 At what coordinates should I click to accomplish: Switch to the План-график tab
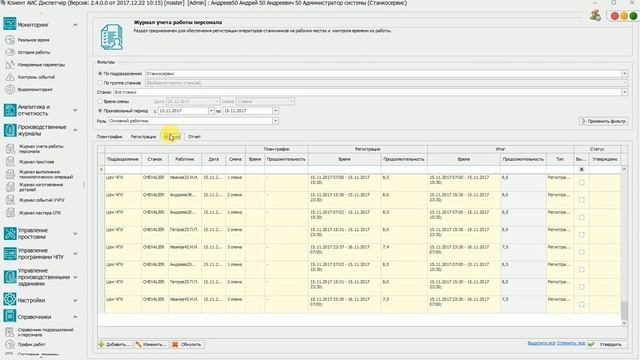click(110, 137)
